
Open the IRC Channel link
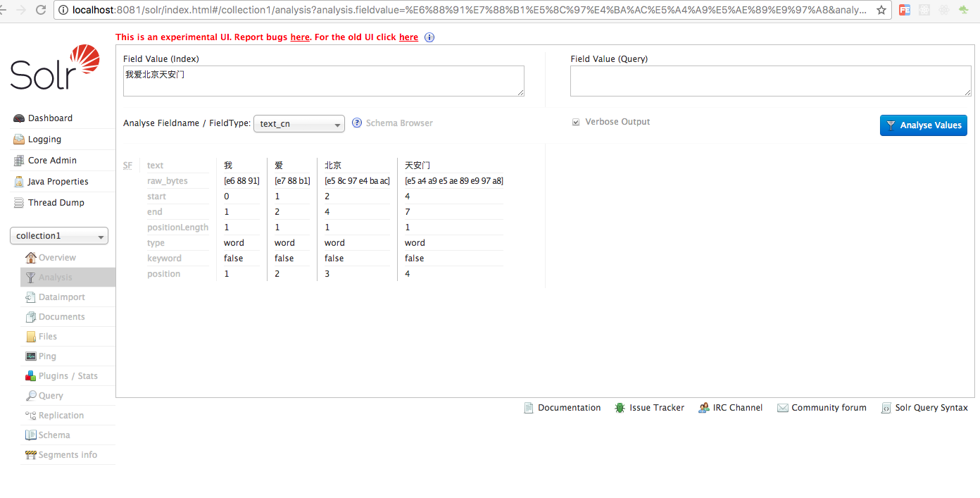[738, 408]
